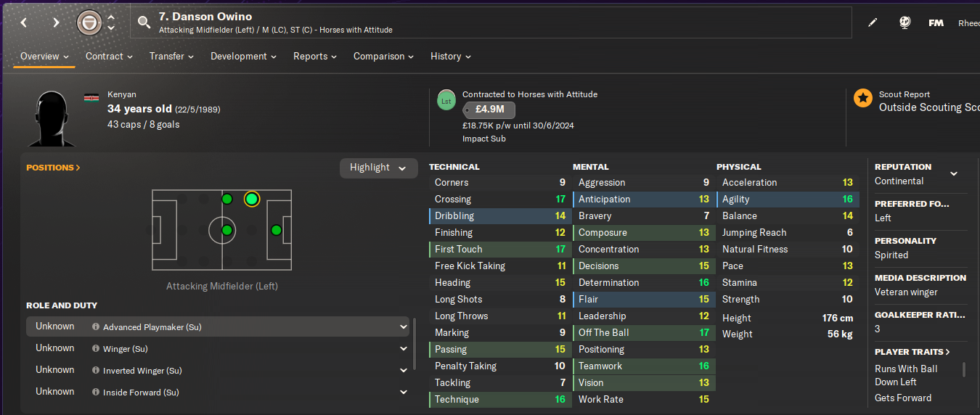The width and height of the screenshot is (980, 415).
Task: Open the Development tab menu
Action: 243,56
